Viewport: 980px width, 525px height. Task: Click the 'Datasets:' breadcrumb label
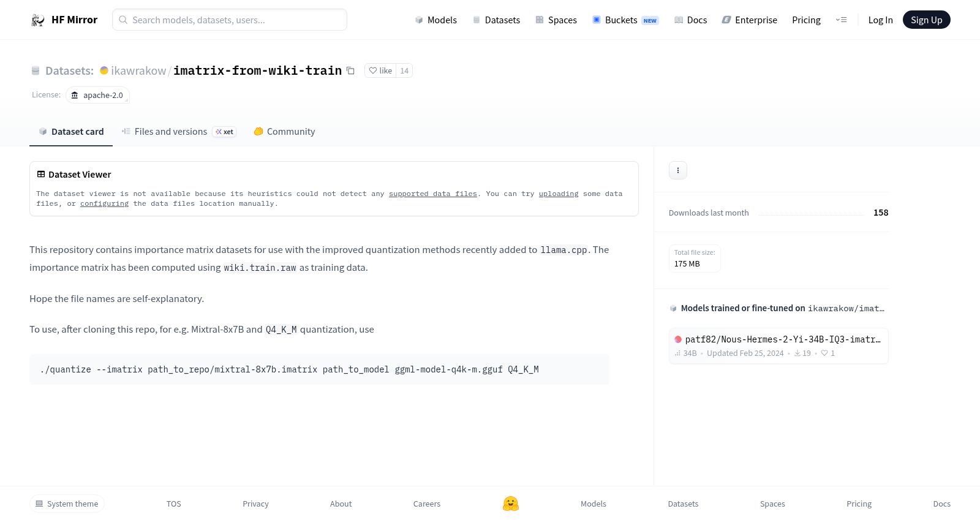click(x=69, y=71)
